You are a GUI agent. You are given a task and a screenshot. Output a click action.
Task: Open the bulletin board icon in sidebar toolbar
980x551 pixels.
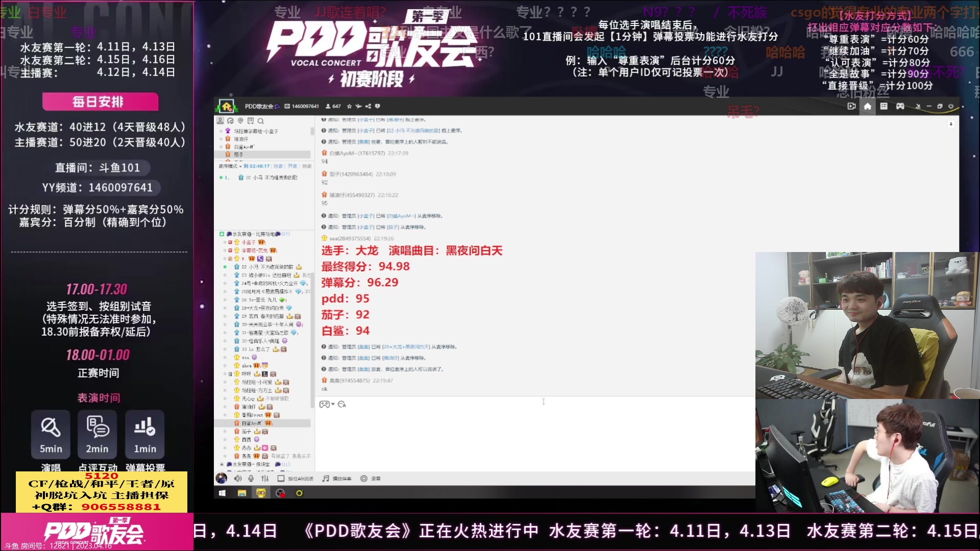pos(251,121)
